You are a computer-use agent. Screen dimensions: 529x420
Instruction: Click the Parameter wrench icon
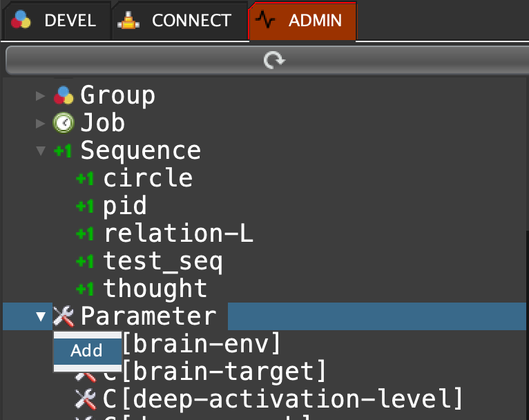tap(64, 316)
